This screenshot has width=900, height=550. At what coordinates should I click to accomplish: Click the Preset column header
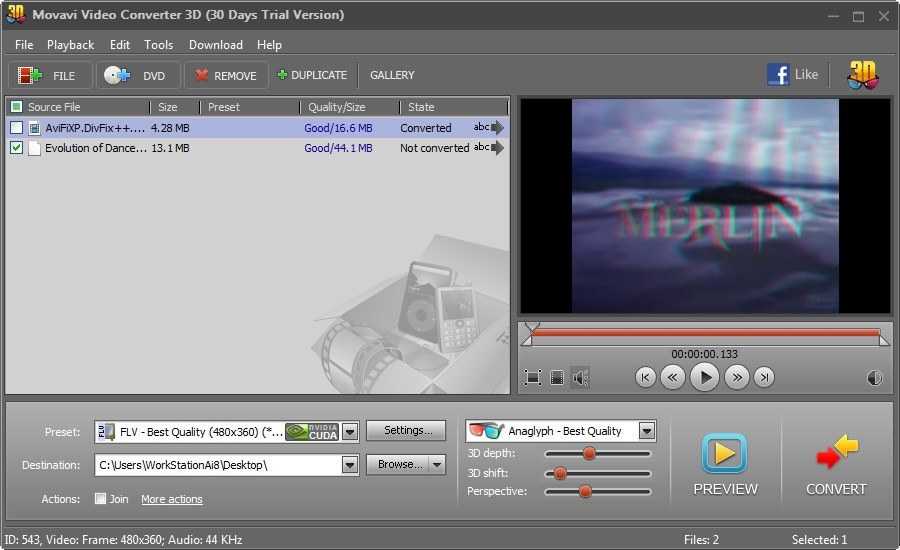(x=249, y=107)
